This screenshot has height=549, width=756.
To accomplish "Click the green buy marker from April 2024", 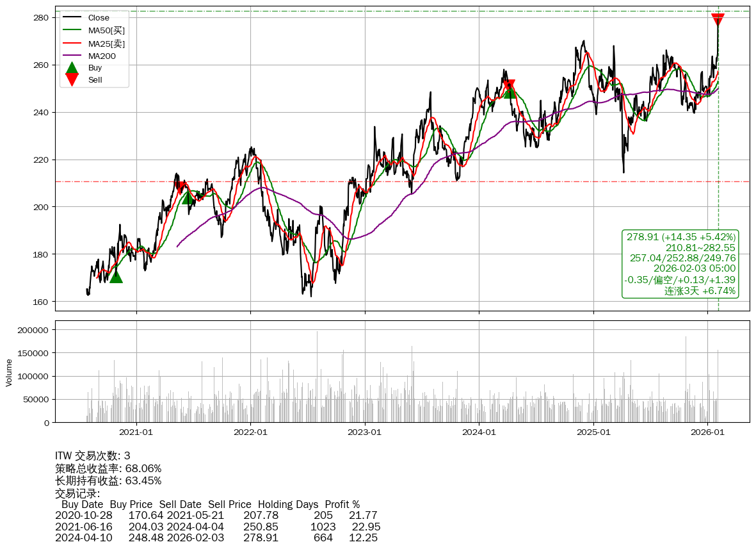I will [510, 92].
